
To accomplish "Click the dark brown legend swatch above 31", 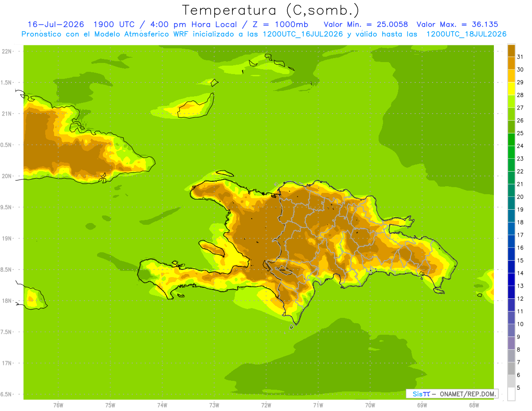I will 511,51.
